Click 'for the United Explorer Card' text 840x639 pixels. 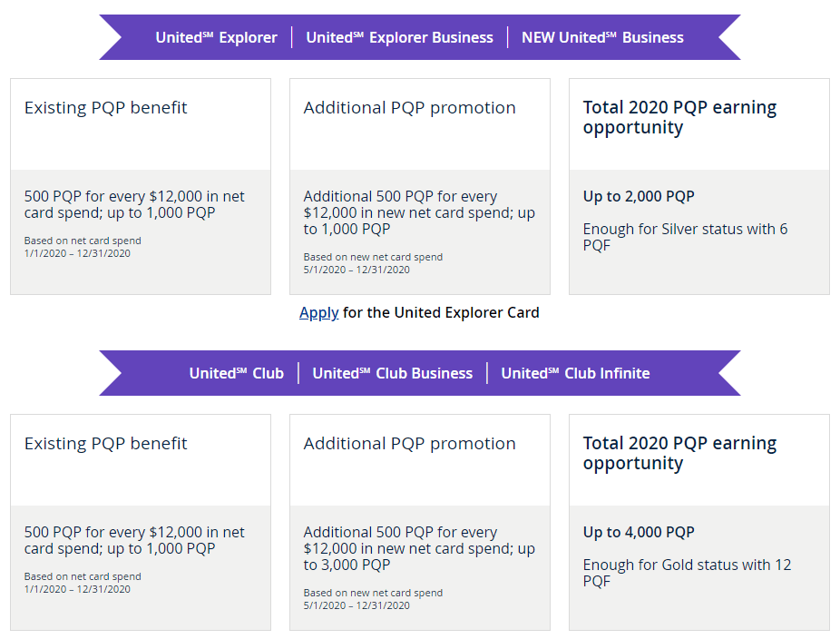441,312
